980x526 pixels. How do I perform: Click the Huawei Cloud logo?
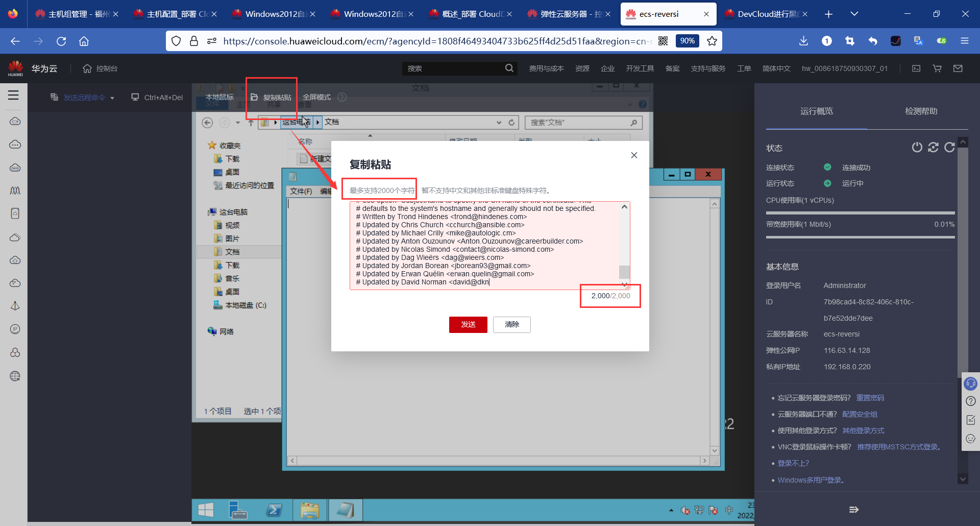[15, 68]
